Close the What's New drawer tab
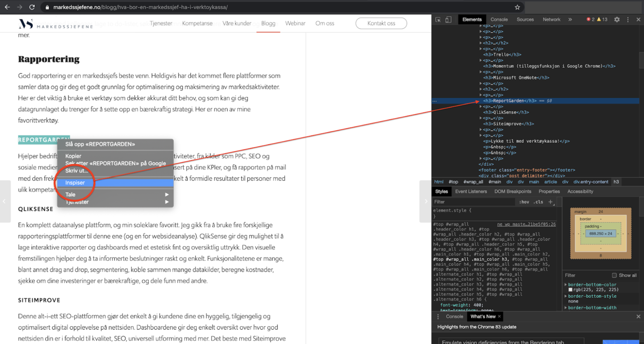Image resolution: width=644 pixels, height=344 pixels. point(499,316)
